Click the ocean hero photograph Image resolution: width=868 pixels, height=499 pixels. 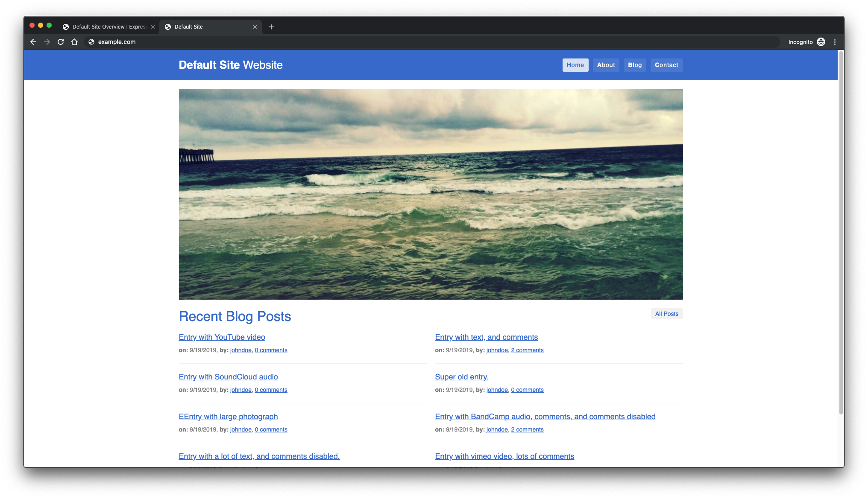(x=431, y=194)
